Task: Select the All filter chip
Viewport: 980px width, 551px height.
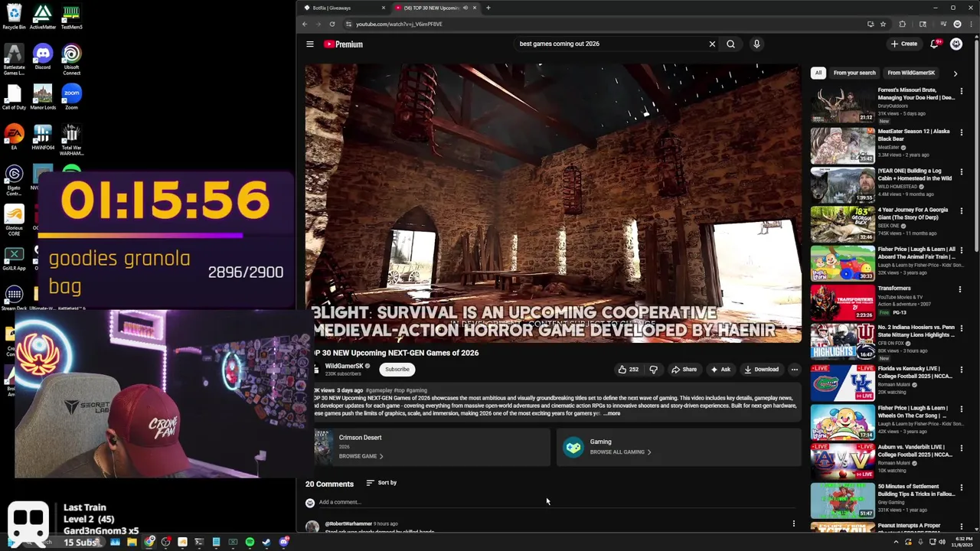Action: tap(818, 73)
